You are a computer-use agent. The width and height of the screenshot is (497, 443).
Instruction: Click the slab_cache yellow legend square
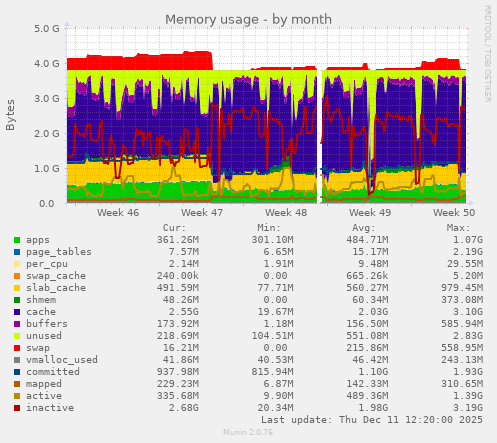tap(17, 288)
